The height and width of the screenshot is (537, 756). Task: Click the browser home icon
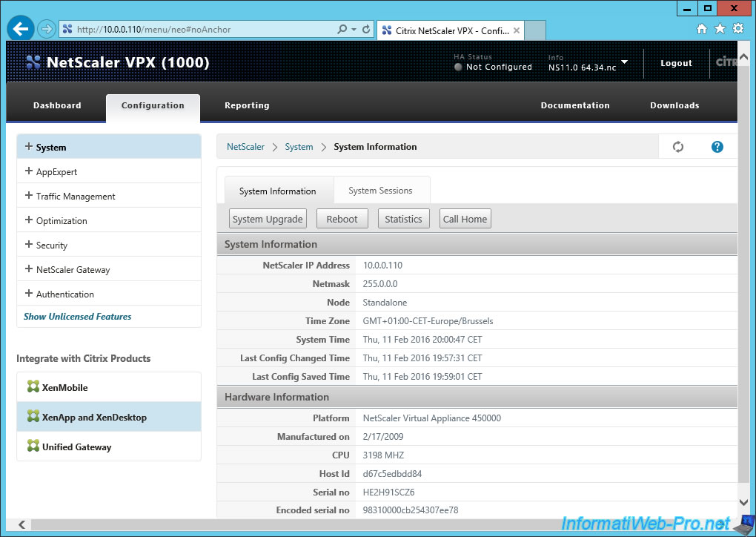click(x=702, y=29)
